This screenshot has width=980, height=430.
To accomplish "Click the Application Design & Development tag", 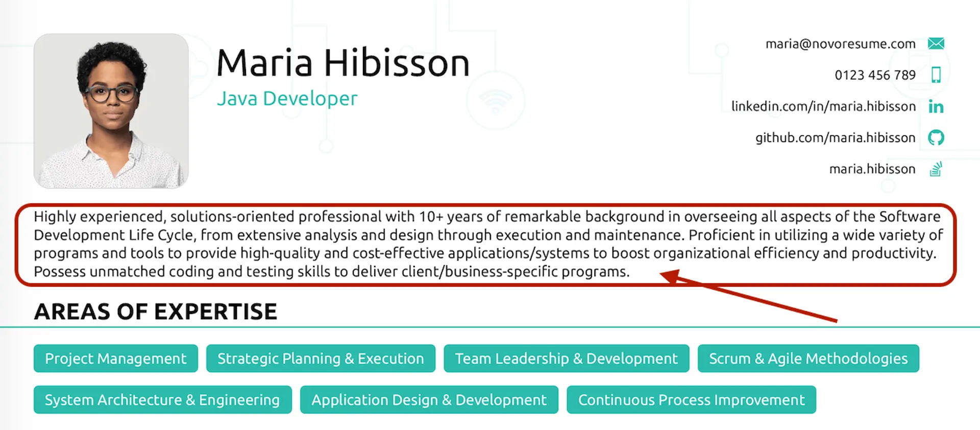I will [429, 400].
